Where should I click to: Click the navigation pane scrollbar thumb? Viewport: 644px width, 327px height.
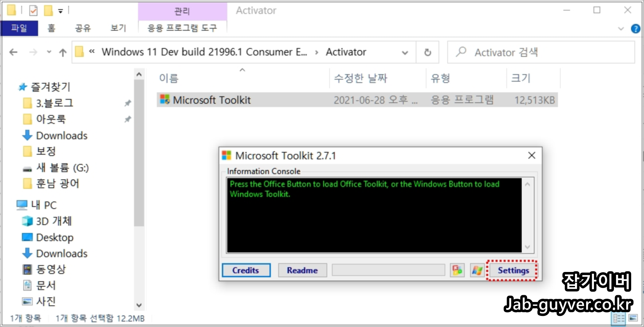[139, 153]
